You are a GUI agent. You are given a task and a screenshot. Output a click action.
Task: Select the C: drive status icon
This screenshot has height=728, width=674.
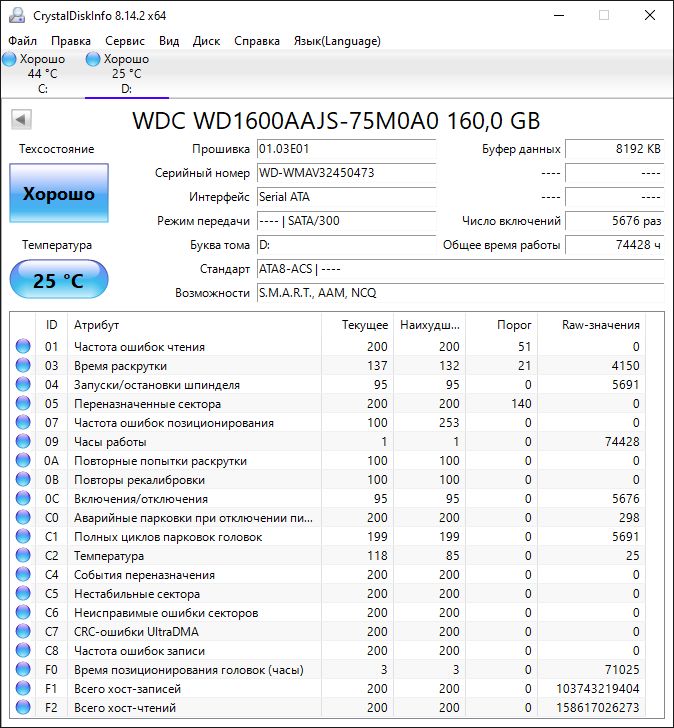tap(10, 60)
